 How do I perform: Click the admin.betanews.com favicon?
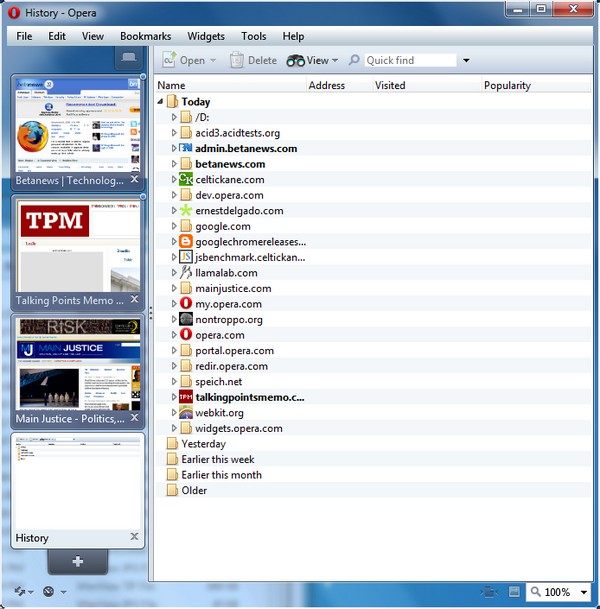tap(186, 148)
